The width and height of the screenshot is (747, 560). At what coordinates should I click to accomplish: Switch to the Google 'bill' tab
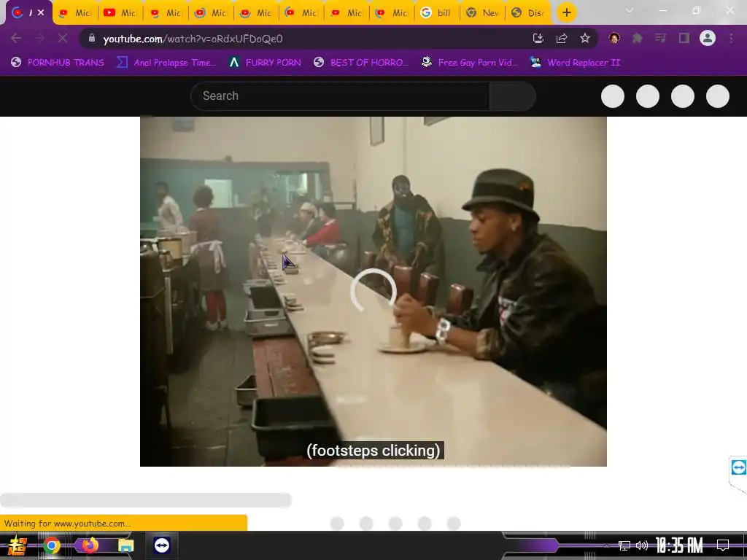pos(437,12)
